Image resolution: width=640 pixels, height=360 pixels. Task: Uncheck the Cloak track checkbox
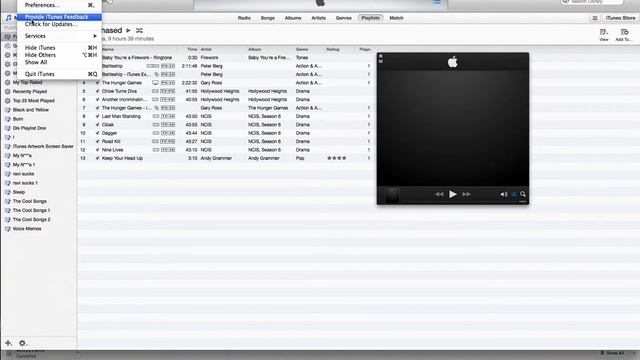click(98, 124)
